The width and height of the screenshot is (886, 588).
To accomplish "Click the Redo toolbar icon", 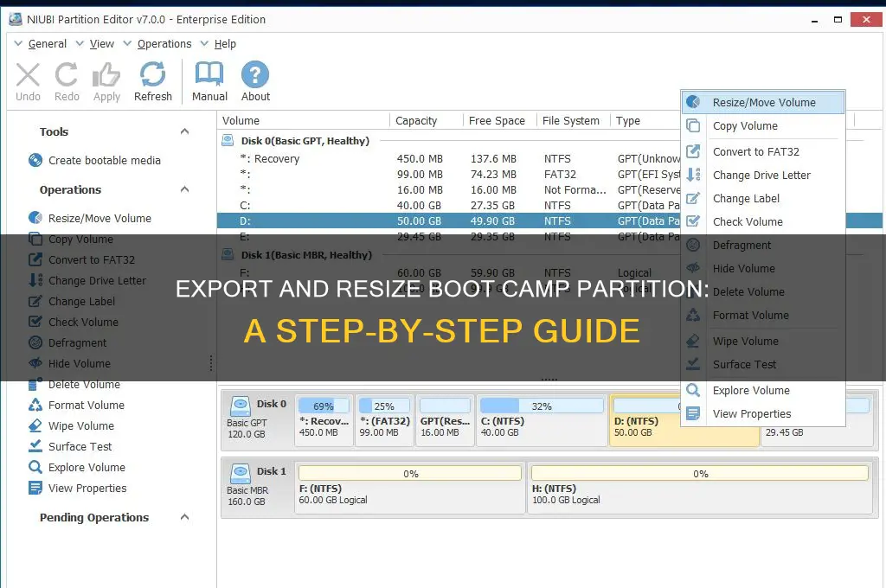I will coord(67,74).
